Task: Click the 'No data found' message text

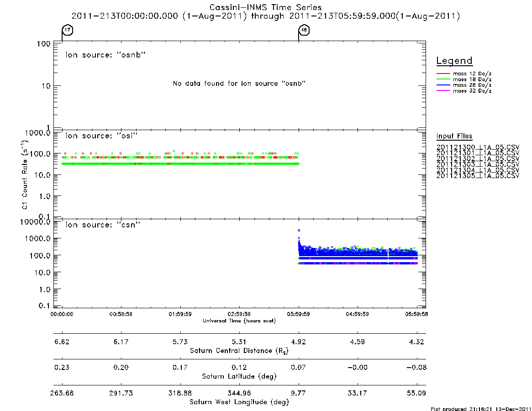Action: pyautogui.click(x=239, y=84)
